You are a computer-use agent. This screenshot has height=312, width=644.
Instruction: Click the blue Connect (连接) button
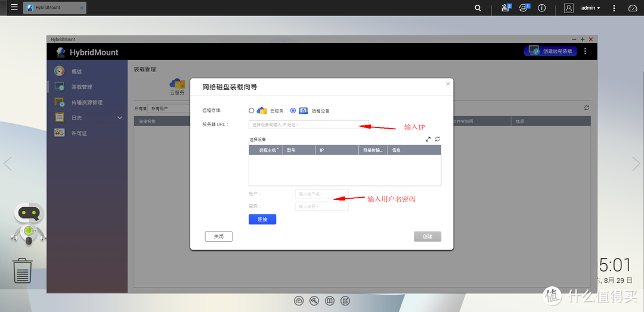(262, 219)
